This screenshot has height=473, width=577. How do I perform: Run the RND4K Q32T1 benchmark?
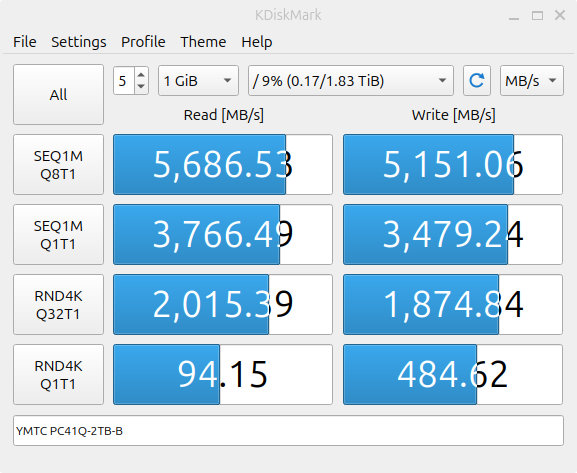coord(59,304)
